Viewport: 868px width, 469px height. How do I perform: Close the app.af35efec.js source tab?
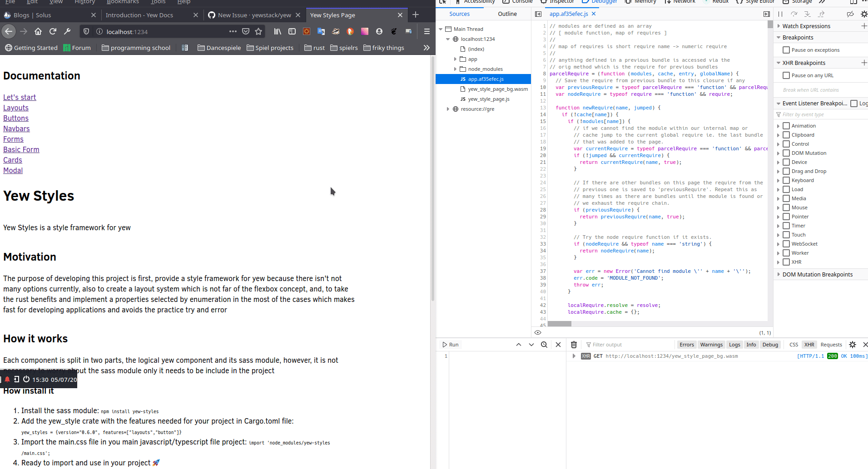tap(594, 14)
